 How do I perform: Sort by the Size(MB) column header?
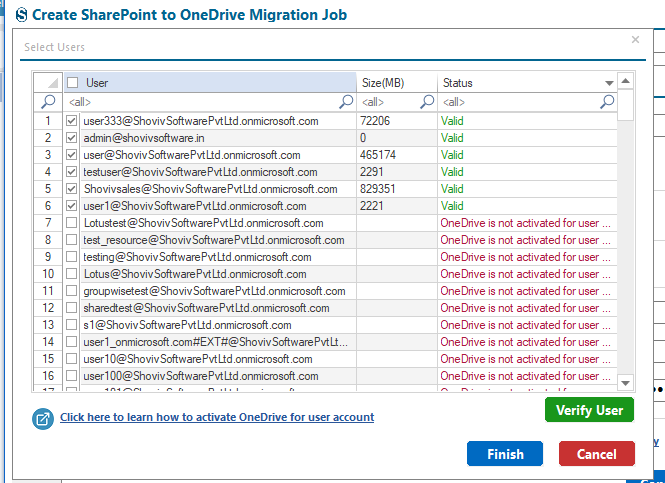(397, 82)
